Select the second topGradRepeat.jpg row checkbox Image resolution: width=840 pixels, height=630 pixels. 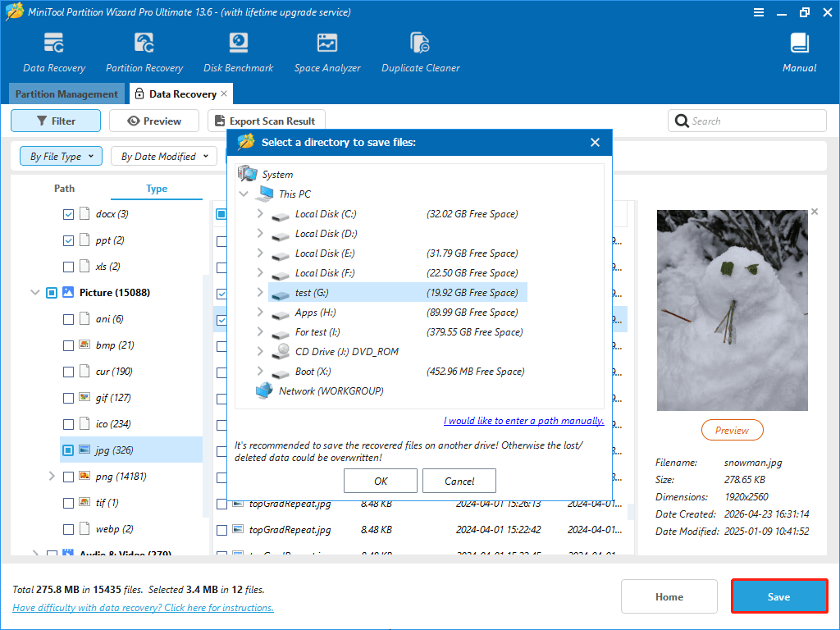(221, 530)
